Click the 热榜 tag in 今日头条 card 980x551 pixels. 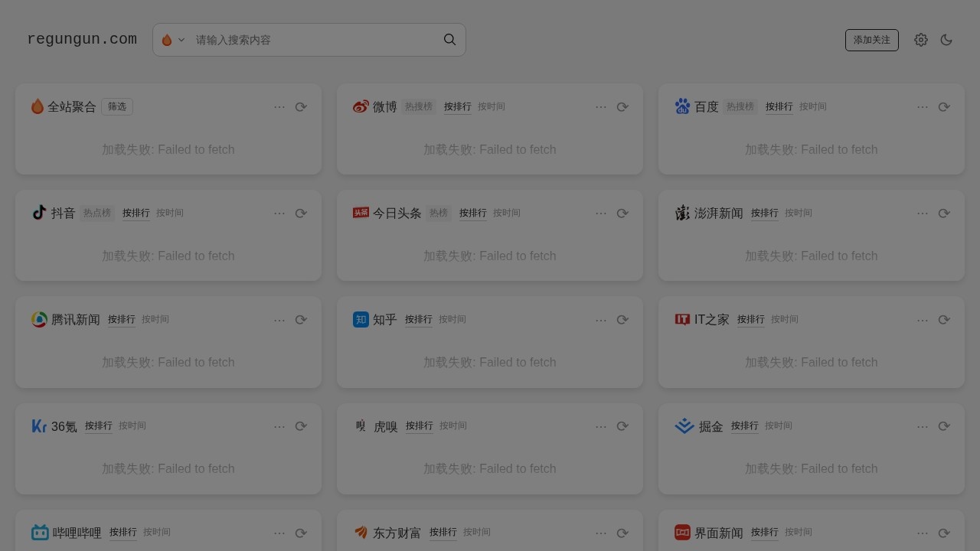pyautogui.click(x=439, y=213)
